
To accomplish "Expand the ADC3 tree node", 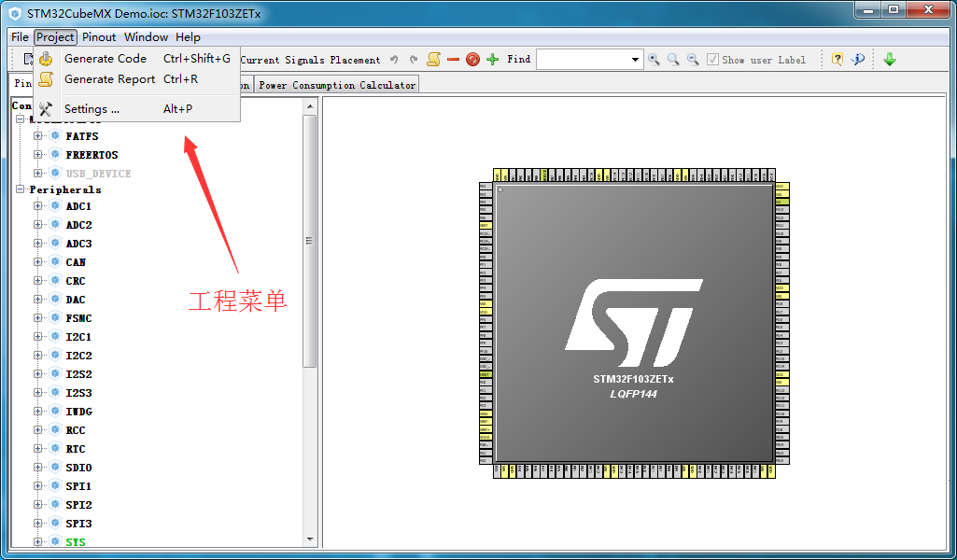I will pos(38,243).
